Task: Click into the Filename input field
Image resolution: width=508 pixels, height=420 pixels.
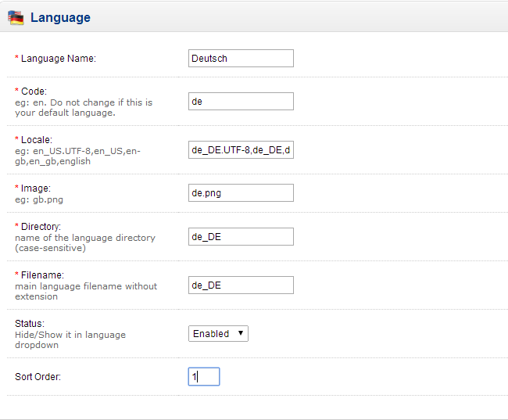Action: (241, 285)
